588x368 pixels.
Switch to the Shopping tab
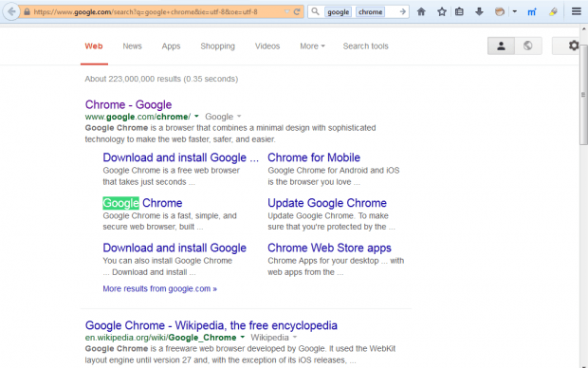click(x=217, y=46)
